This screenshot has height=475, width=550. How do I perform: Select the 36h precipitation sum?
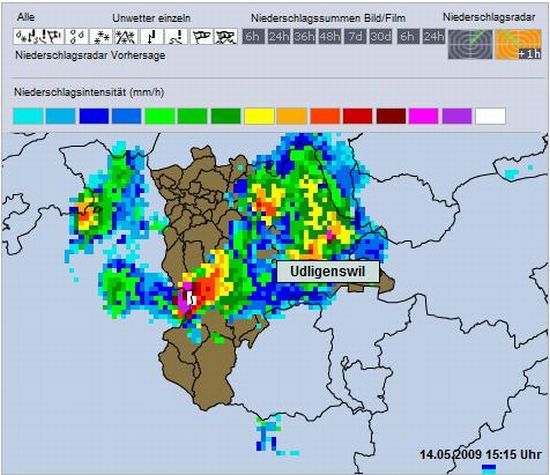[x=304, y=36]
